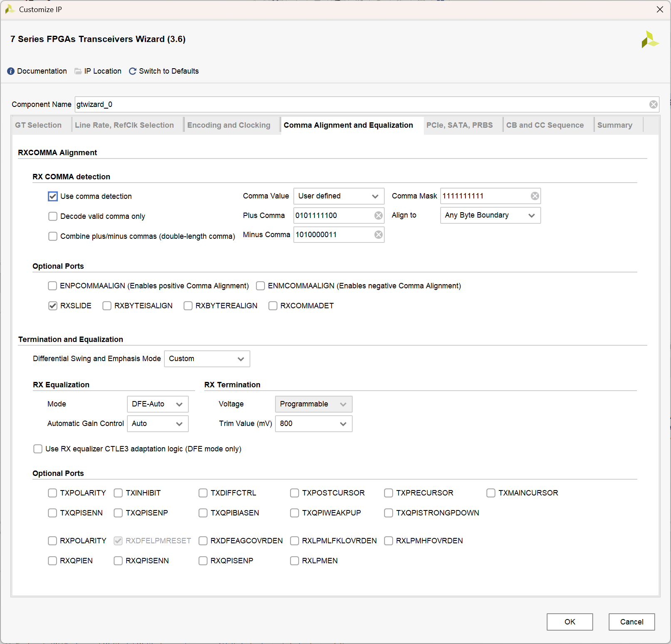Check the TXQPISTRONGPDOWN port

(x=389, y=513)
